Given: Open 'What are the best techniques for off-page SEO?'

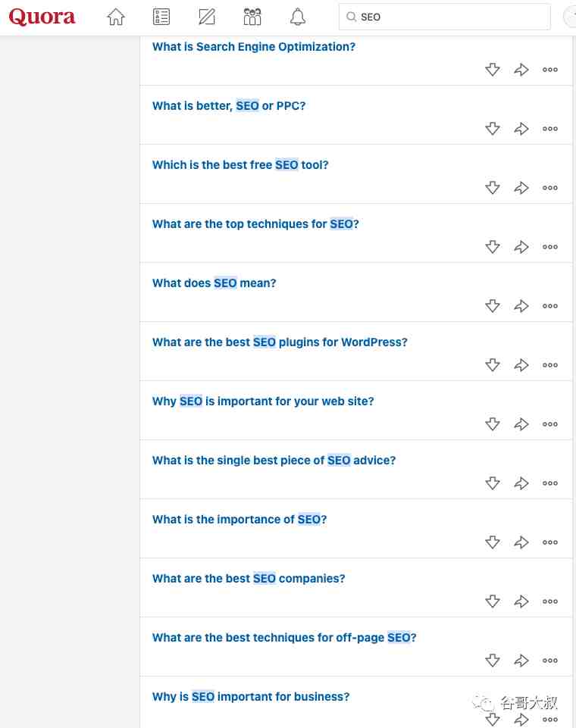Looking at the screenshot, I should point(284,637).
